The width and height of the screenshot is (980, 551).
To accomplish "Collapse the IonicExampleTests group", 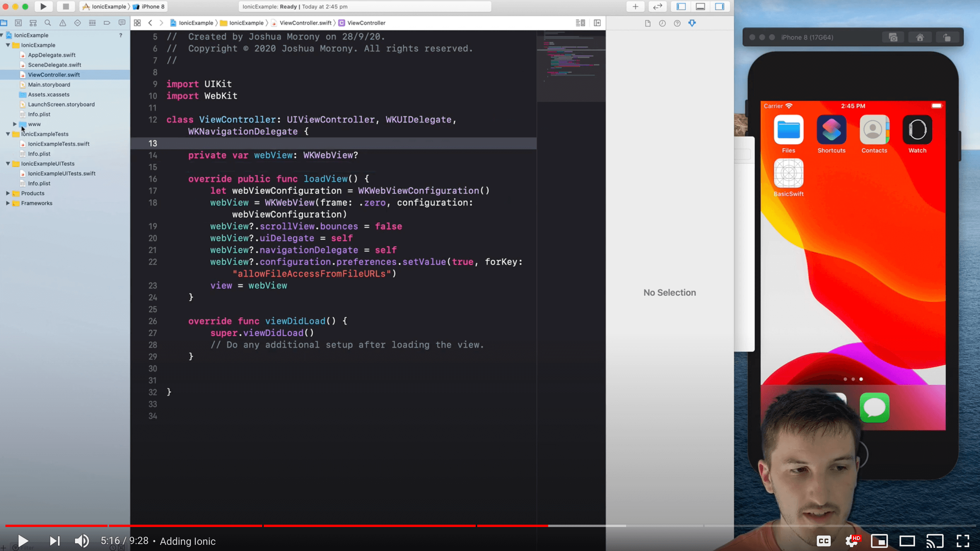I will click(x=8, y=134).
